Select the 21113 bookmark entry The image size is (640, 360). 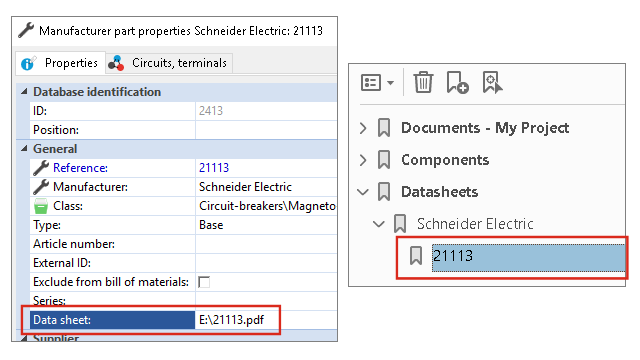click(x=528, y=257)
